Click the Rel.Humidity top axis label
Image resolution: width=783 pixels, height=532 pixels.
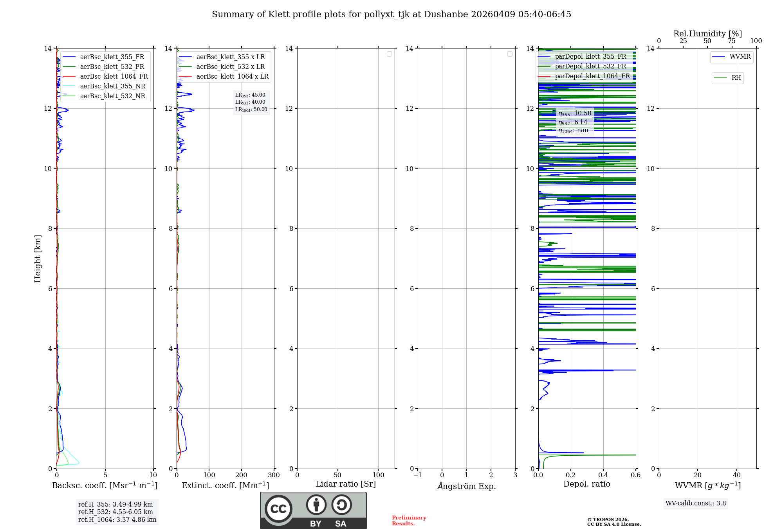tap(707, 34)
